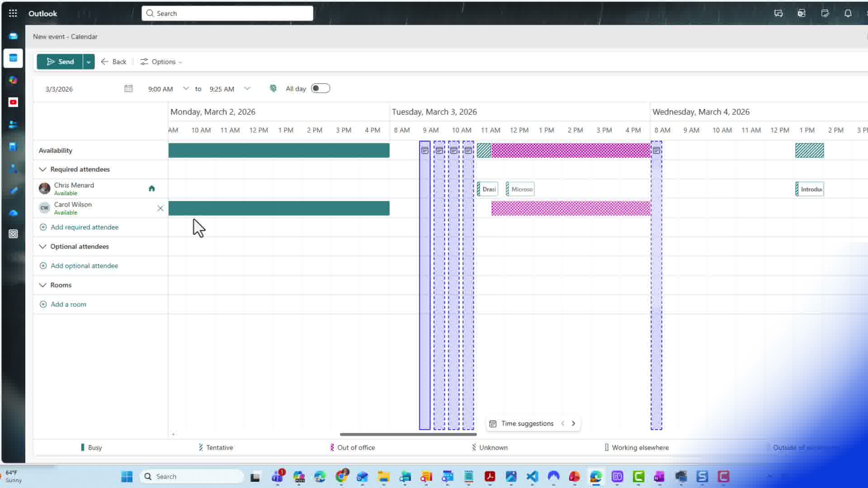The image size is (868, 488).
Task: Expand the meeting end time dropdown
Action: [x=247, y=88]
